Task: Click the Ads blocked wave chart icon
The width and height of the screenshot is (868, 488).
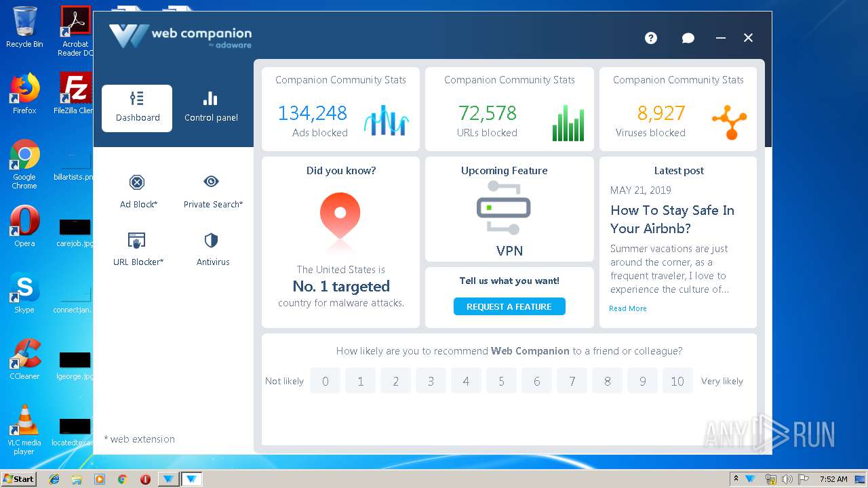Action: [387, 121]
